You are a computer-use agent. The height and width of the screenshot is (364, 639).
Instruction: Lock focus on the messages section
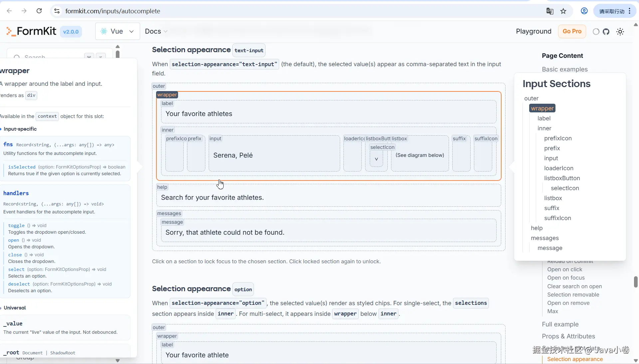(169, 213)
